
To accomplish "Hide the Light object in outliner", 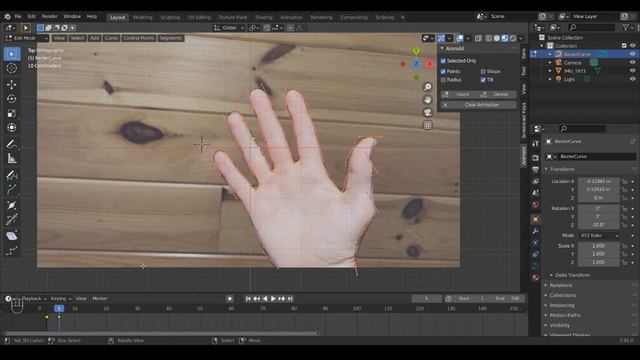I will coord(632,79).
